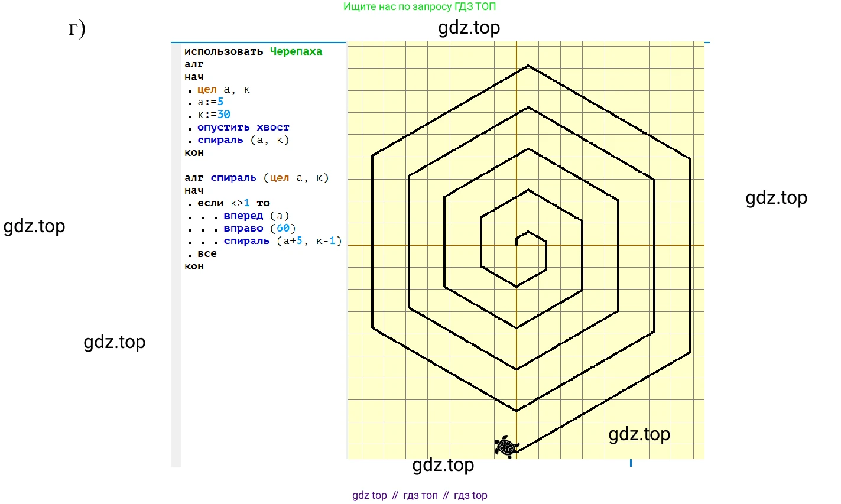This screenshot has width=841, height=504.
Task: Click the condition line 'если к>1 то'
Action: click(x=233, y=203)
